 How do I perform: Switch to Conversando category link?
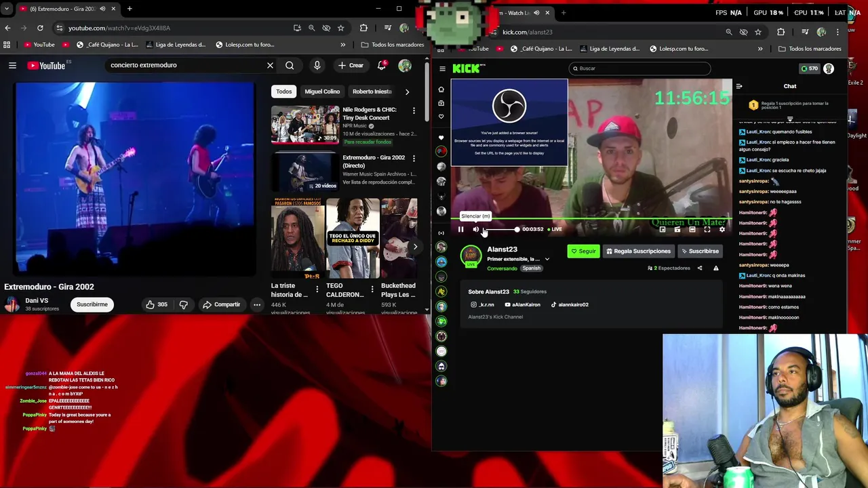[x=502, y=268]
